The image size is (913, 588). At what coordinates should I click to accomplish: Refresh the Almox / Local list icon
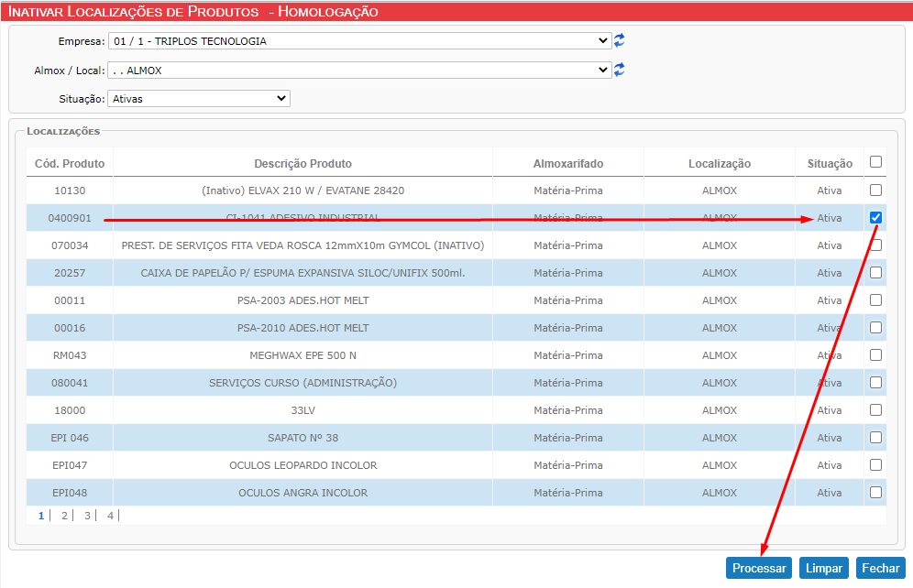pyautogui.click(x=620, y=70)
